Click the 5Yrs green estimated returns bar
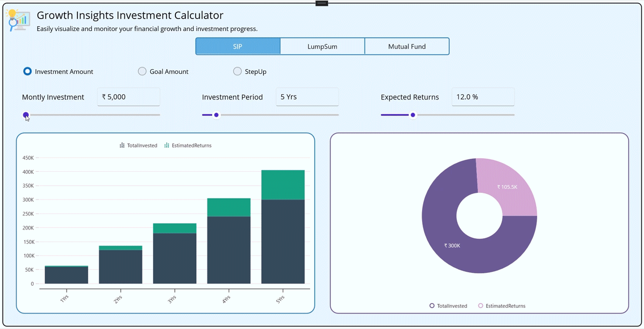 [x=283, y=185]
